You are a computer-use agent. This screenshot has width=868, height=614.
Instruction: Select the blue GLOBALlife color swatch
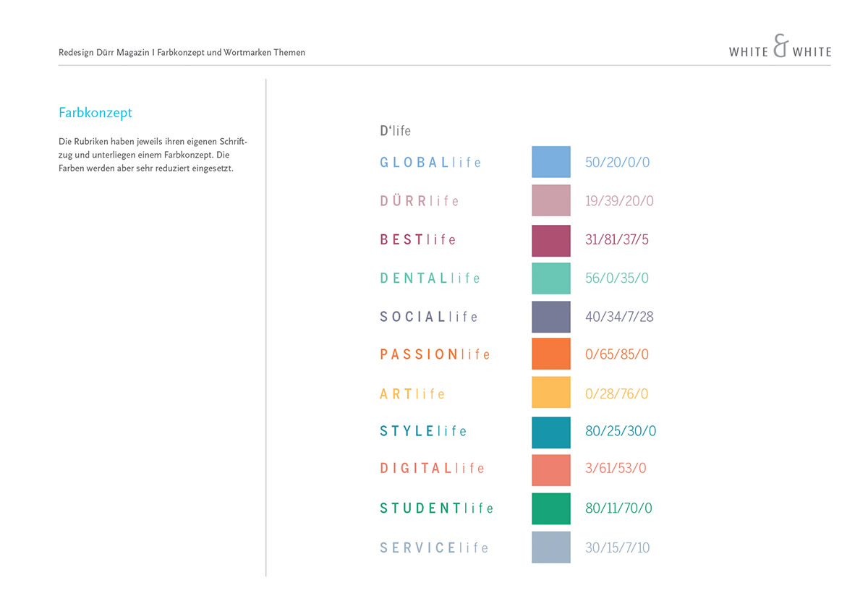click(550, 162)
